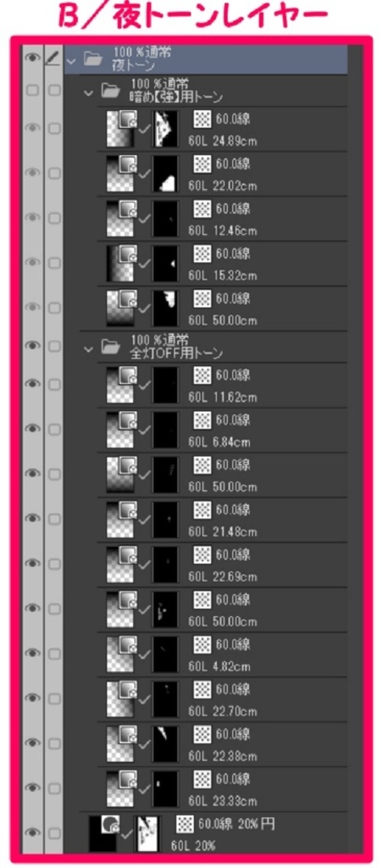Viewport: 382px width, 868px height.
Task: Select the tone pattern icon of the 24.89cm layer
Action: pyautogui.click(x=202, y=119)
